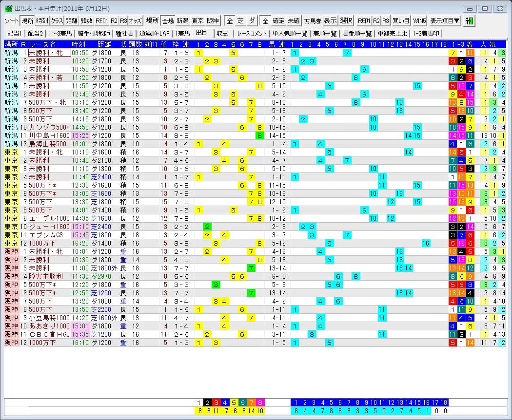Open the 表示項目▼ dropdown

click(444, 21)
